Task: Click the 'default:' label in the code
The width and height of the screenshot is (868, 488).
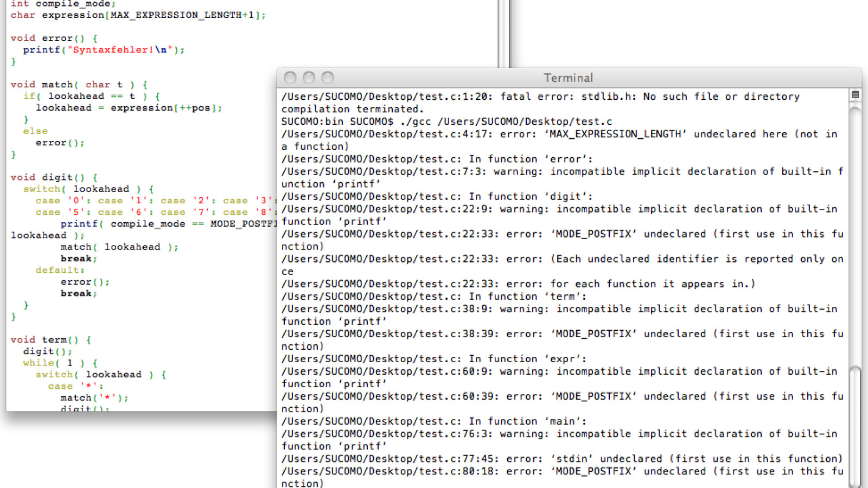Action: [60, 270]
